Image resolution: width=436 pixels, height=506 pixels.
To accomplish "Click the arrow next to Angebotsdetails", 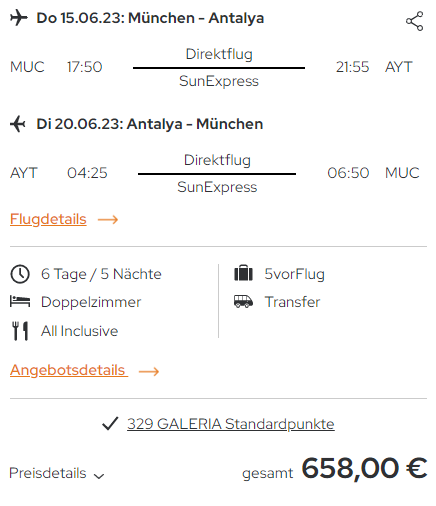I will (x=149, y=371).
